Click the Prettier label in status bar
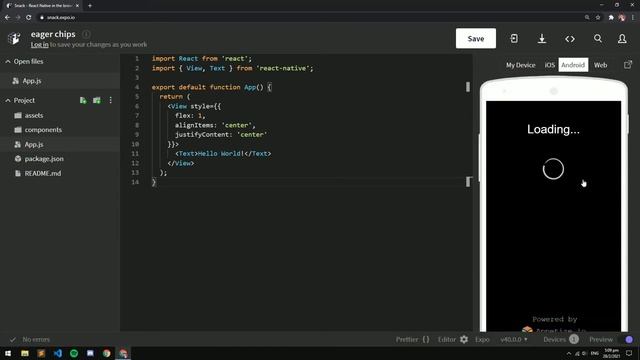Viewport: 640px width, 360px height. click(x=407, y=339)
